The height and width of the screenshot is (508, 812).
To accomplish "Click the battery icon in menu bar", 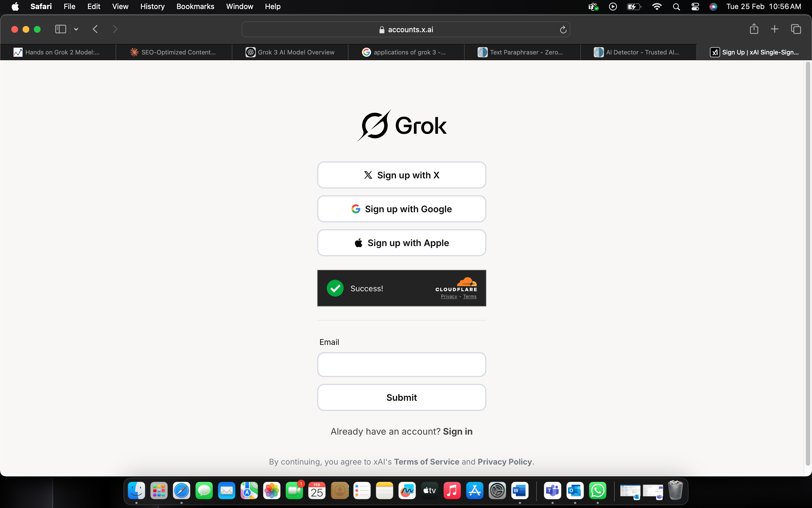I will pos(634,7).
